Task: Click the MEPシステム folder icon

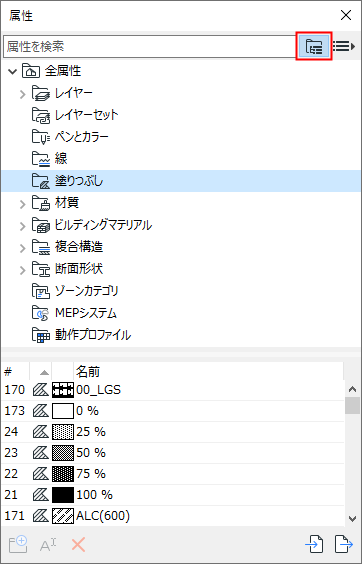Action: [41, 313]
